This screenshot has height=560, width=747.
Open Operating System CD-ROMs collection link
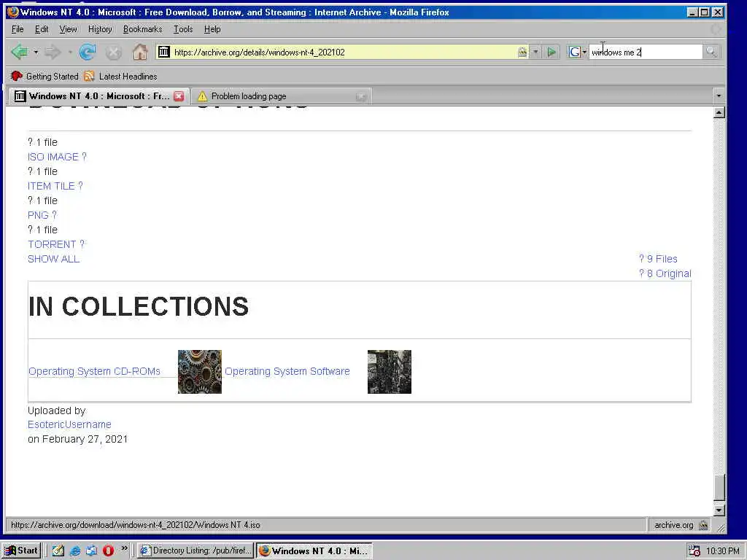tap(94, 371)
